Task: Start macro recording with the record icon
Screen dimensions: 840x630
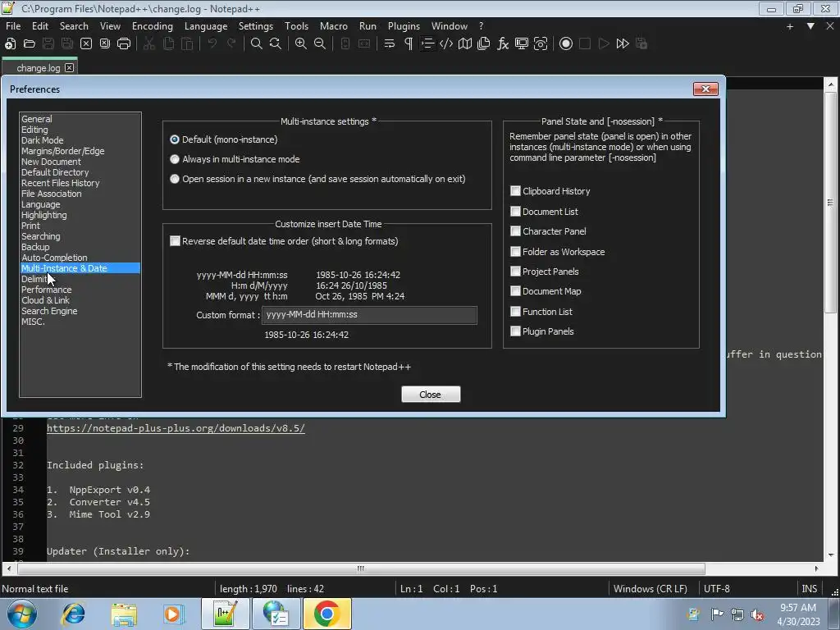Action: click(566, 44)
